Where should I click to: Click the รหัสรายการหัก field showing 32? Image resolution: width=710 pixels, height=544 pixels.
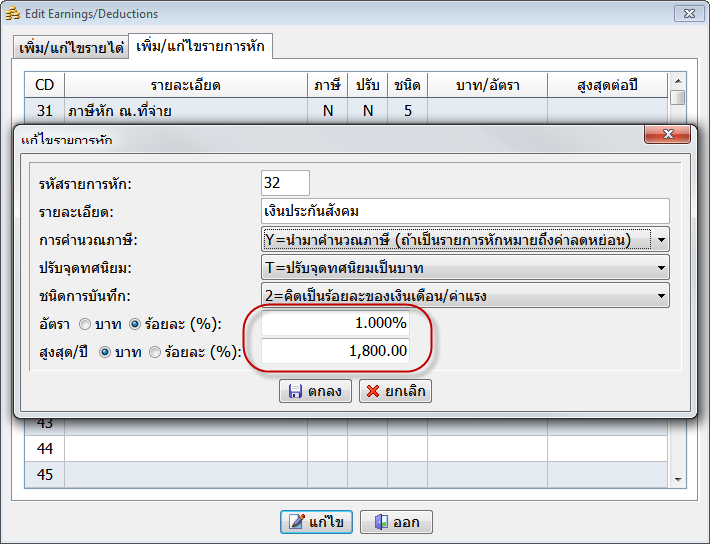(x=285, y=183)
